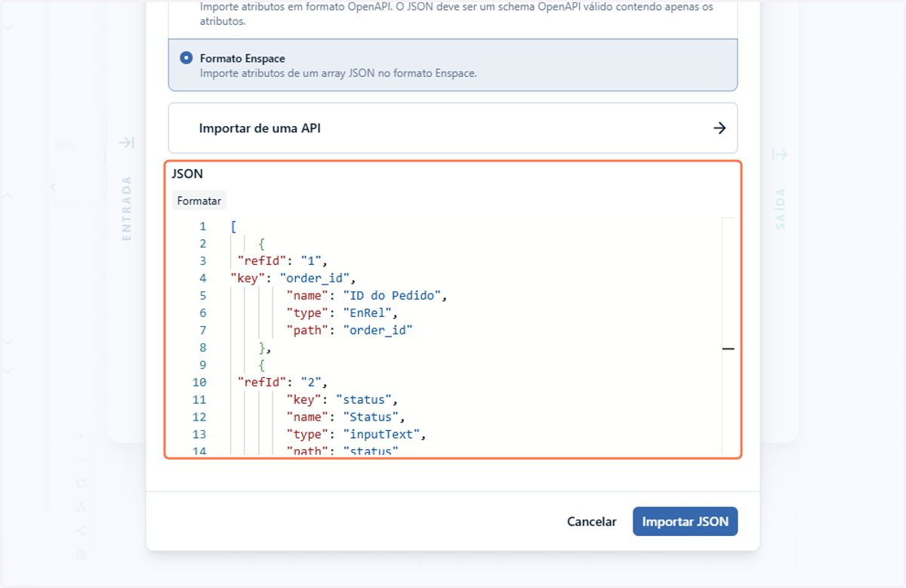This screenshot has height=588, width=906.
Task: Click the "inputText" type value
Action: pyautogui.click(x=384, y=435)
